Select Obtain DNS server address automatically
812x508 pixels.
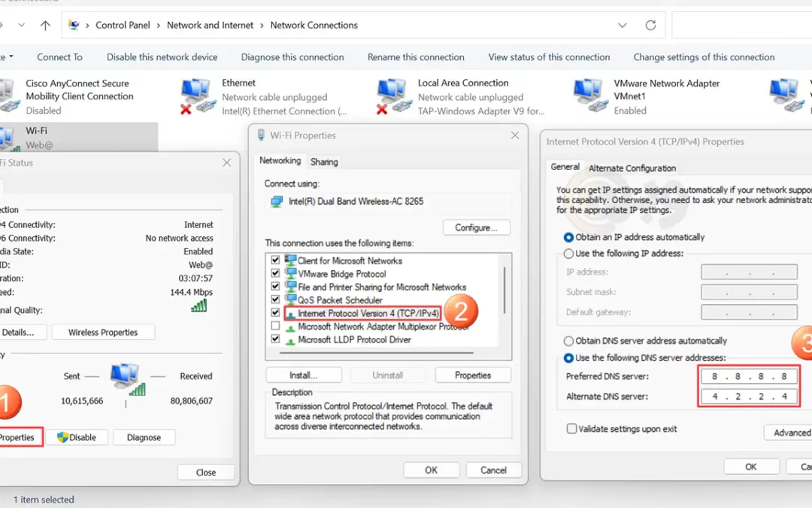(569, 341)
